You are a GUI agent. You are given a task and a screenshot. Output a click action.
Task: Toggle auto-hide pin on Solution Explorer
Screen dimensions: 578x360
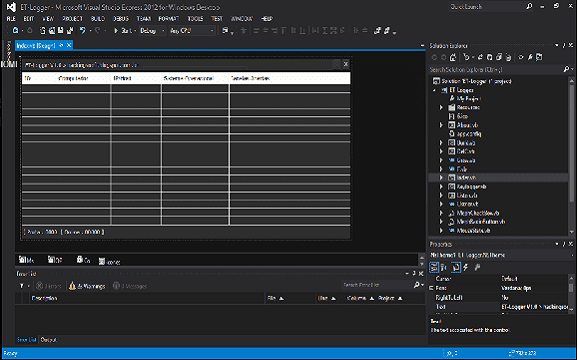[x=564, y=45]
